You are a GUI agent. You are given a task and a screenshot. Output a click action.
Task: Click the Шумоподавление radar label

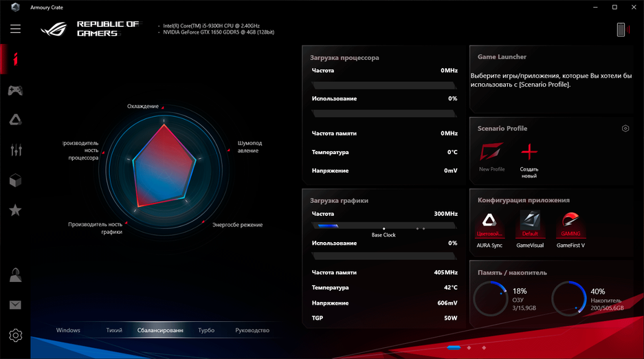[x=249, y=146]
